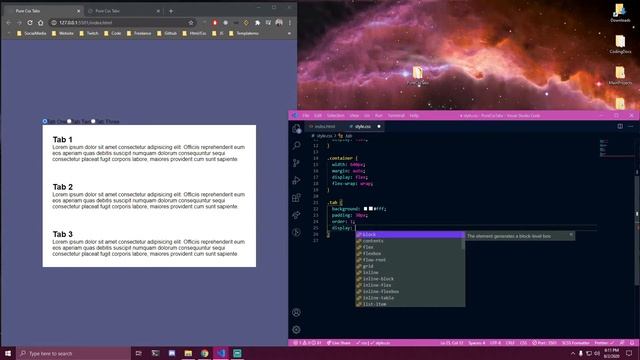Click the Ln/Col indicator in status bar

point(452,343)
